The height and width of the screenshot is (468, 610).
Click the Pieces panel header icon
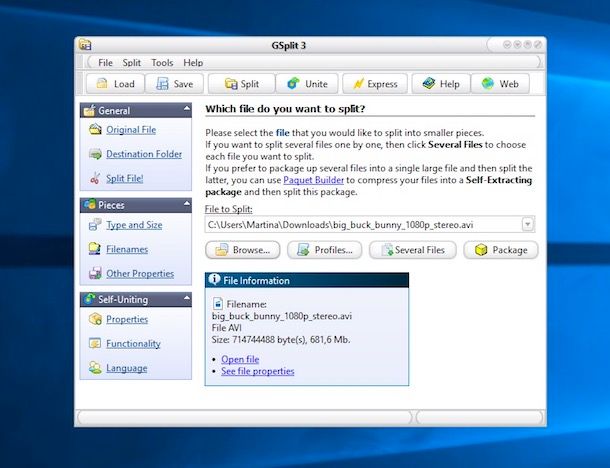(89, 205)
